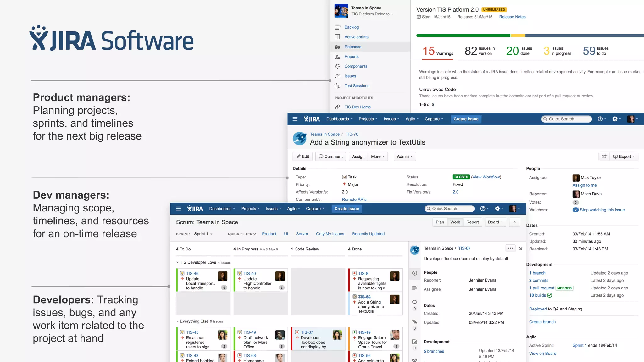Open Projects menu in TIS-70 window

368,119
